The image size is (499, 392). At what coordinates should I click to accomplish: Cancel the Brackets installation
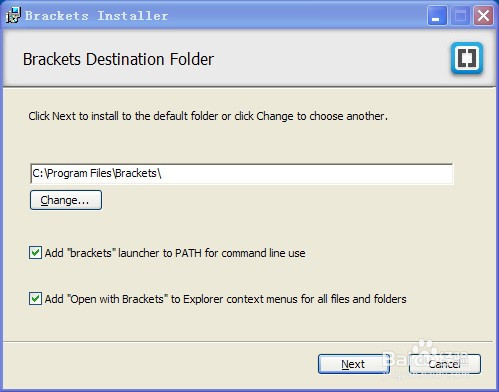[445, 364]
